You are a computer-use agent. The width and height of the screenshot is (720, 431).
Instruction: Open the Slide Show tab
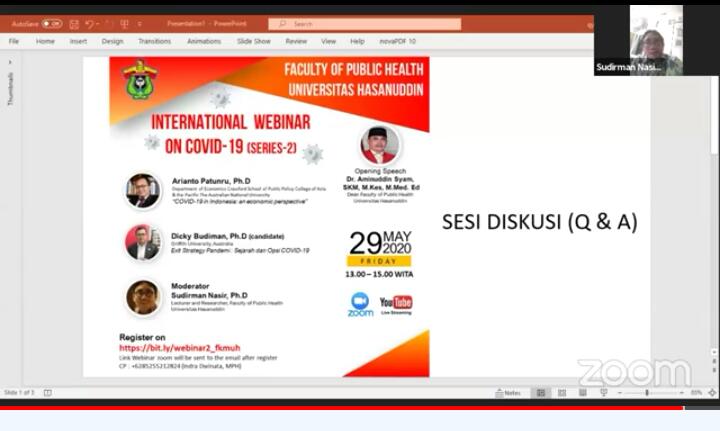point(253,41)
